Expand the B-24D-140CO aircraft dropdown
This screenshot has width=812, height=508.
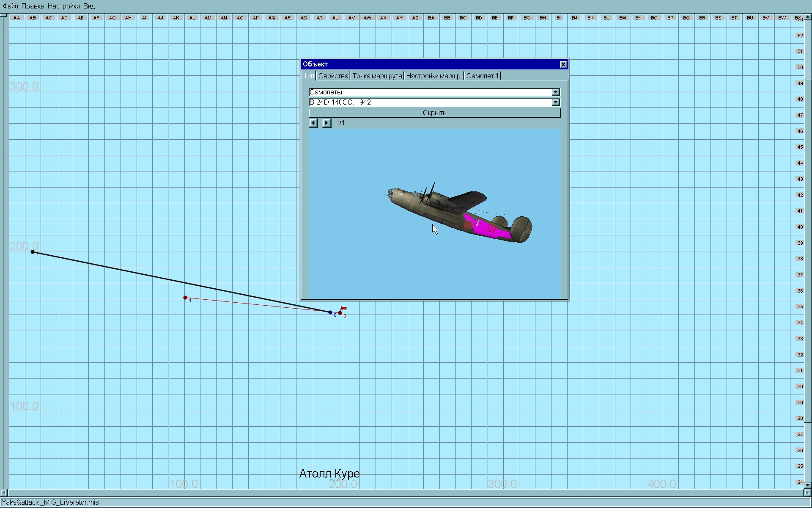tap(556, 102)
